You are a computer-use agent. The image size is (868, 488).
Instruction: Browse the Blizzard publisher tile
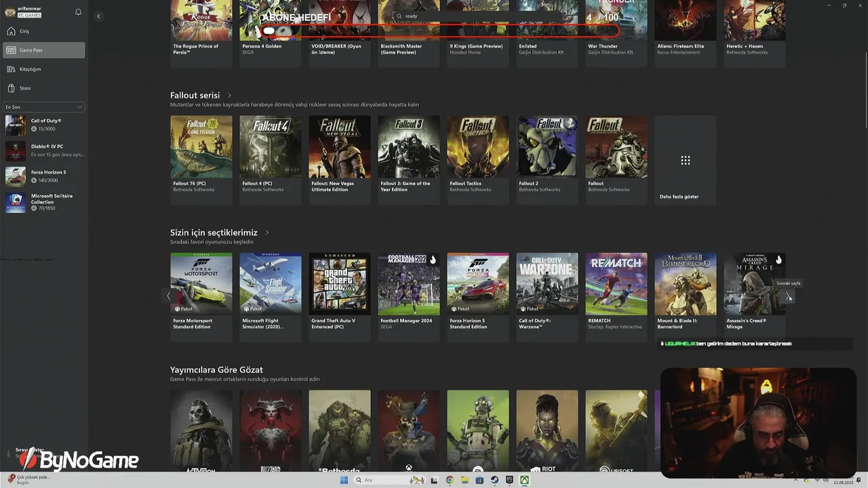pos(270,431)
